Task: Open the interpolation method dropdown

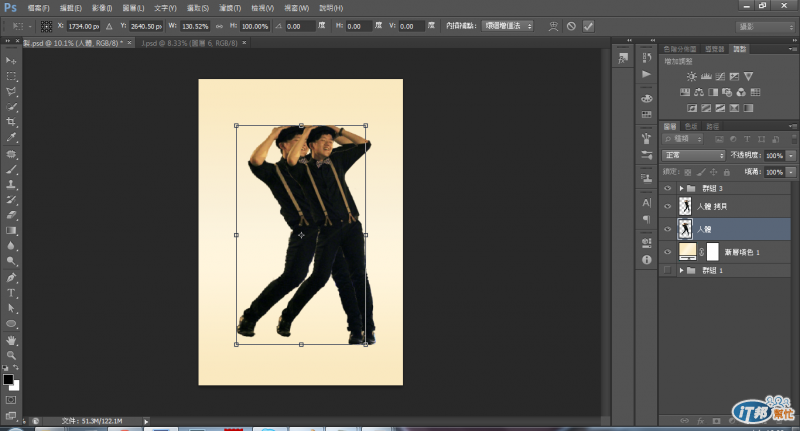Action: click(508, 25)
